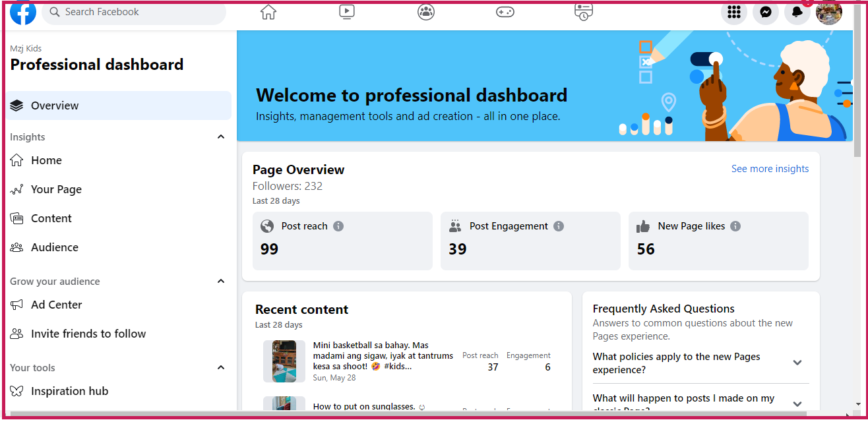Open Ad Center

[119, 305]
